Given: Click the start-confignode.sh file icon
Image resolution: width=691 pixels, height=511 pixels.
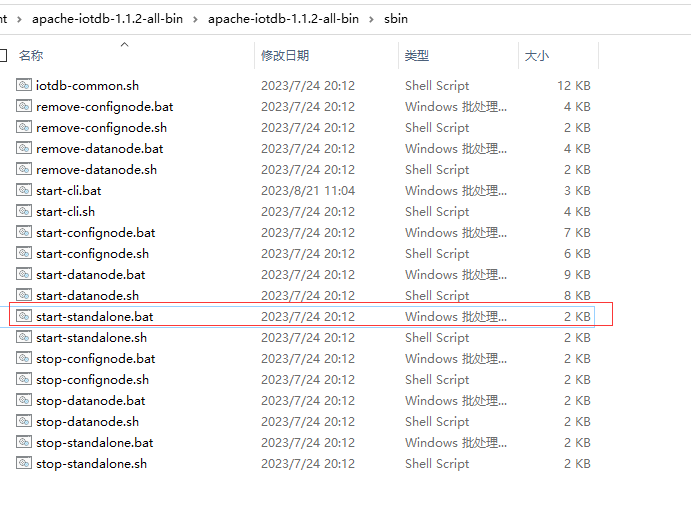Looking at the screenshot, I should (24, 253).
